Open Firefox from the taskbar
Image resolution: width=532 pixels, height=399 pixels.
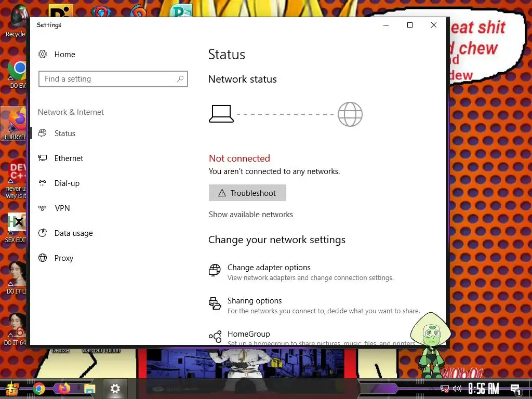pyautogui.click(x=64, y=388)
